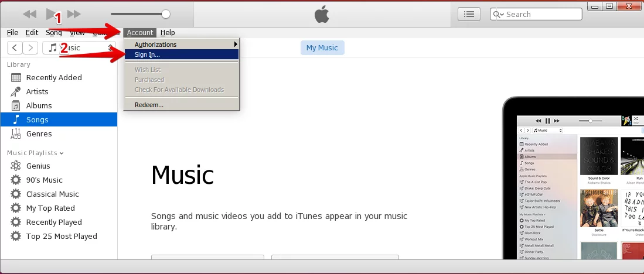Click the Genres guitars icon

coord(16,133)
